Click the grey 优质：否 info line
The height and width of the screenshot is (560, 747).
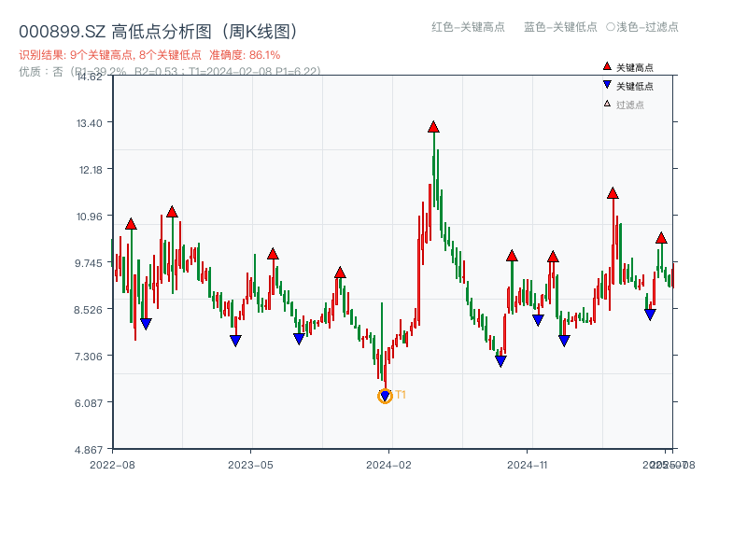coord(170,72)
